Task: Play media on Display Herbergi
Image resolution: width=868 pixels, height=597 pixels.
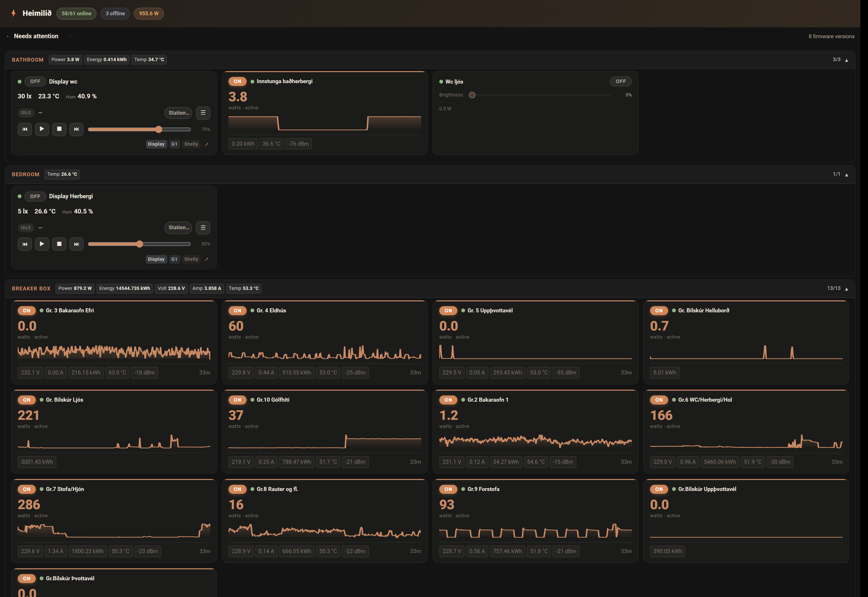Action: click(42, 244)
